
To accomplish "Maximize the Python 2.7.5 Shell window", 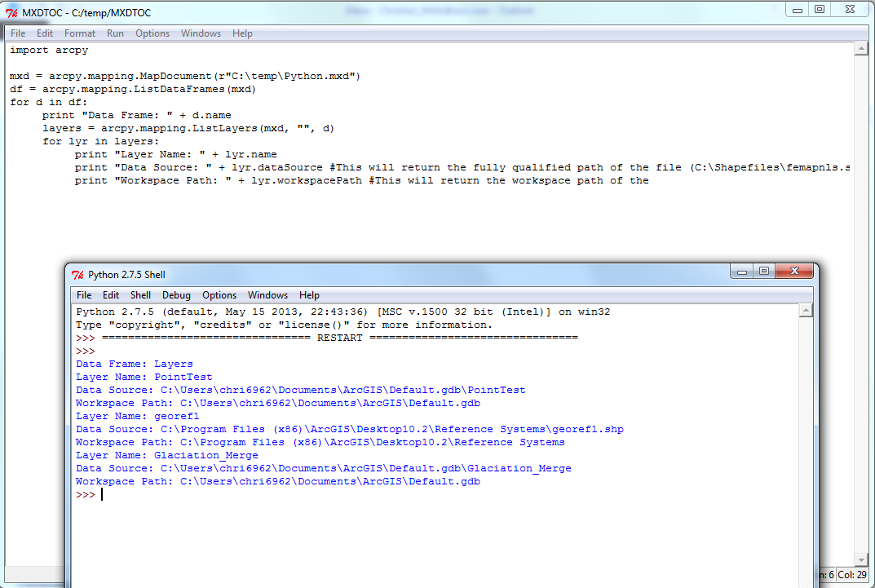I will (764, 272).
